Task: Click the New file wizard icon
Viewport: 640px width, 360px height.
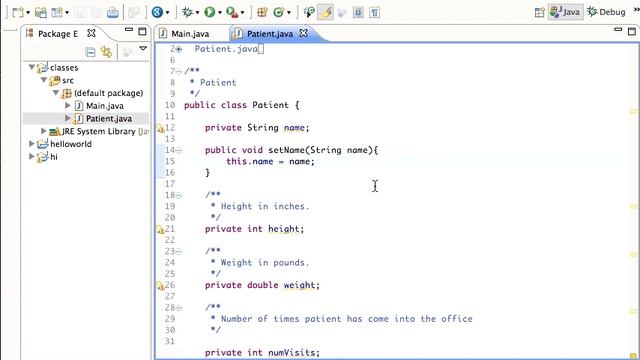Action: pos(18,12)
